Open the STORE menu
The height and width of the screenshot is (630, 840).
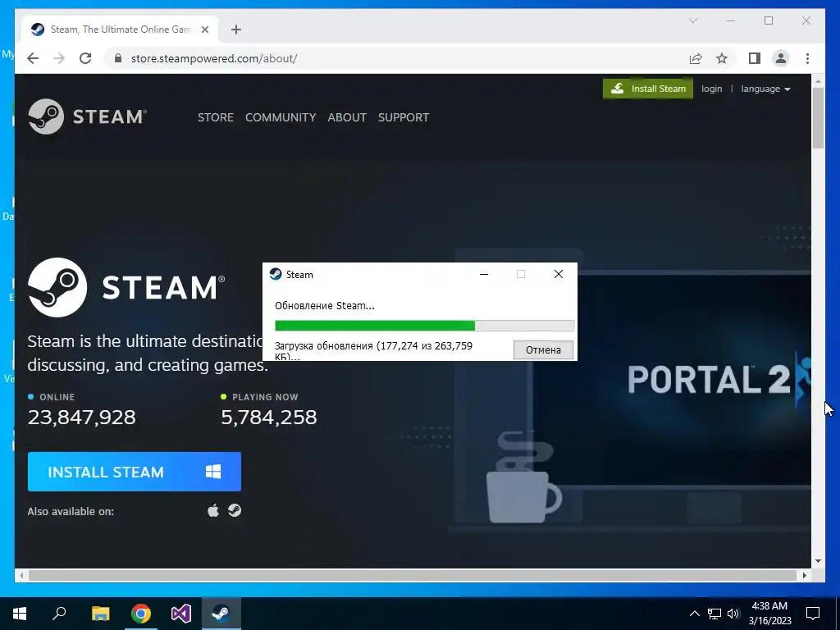216,117
